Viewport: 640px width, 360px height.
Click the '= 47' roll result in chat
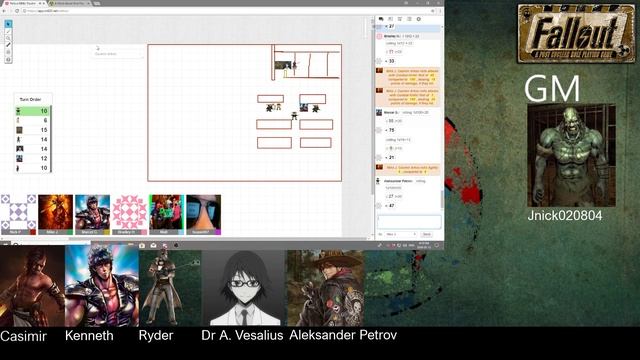390,206
